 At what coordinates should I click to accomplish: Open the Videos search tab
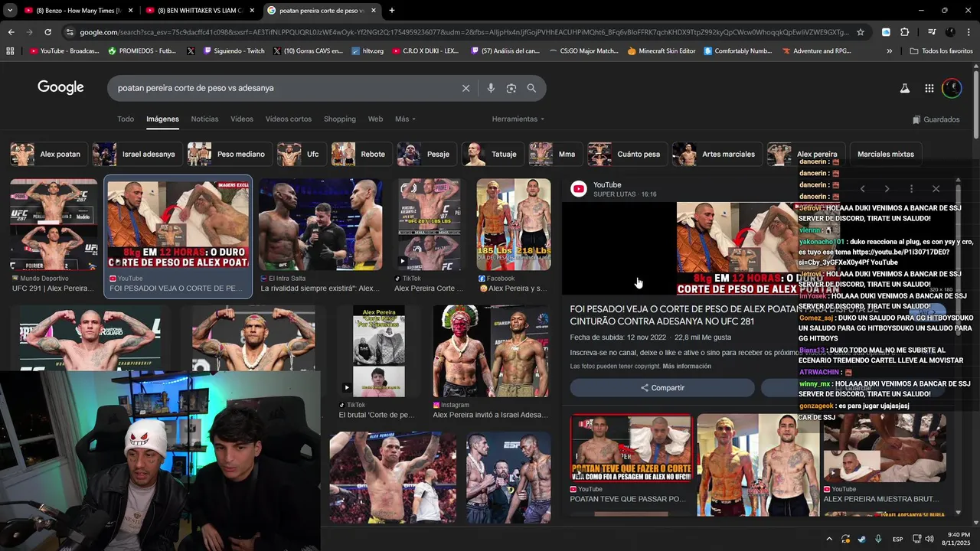(242, 119)
